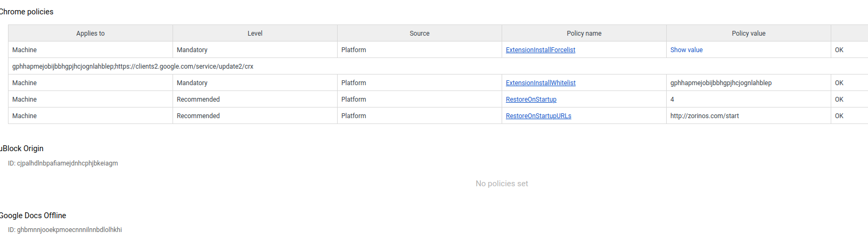Open the ExtensionInstallWhitelist policy link

[x=540, y=83]
